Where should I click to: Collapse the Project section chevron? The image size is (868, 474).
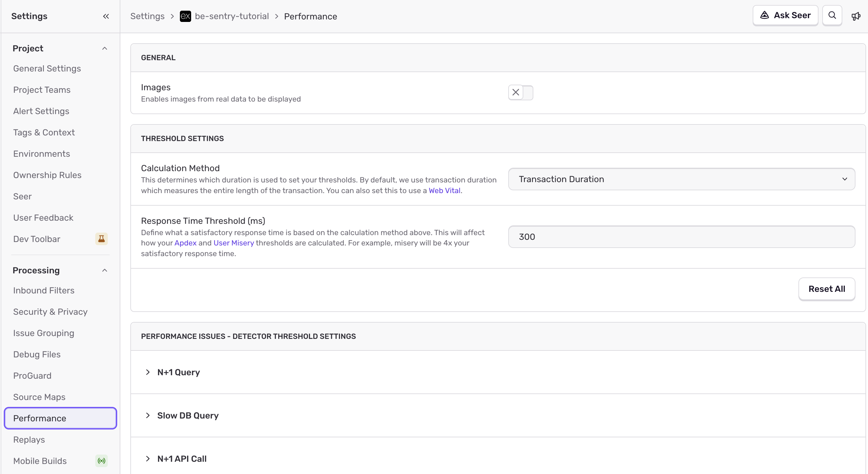click(x=105, y=49)
